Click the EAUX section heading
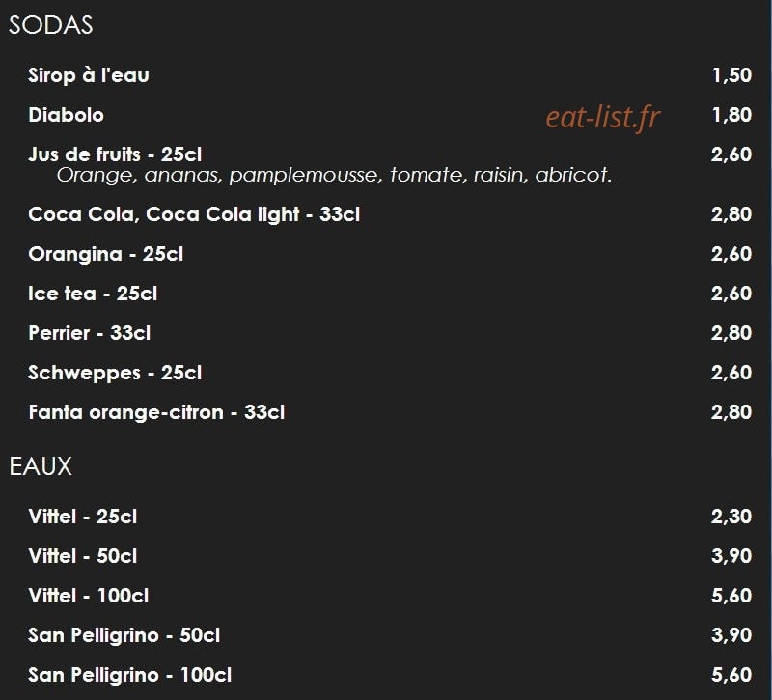The image size is (772, 700). pos(41,466)
